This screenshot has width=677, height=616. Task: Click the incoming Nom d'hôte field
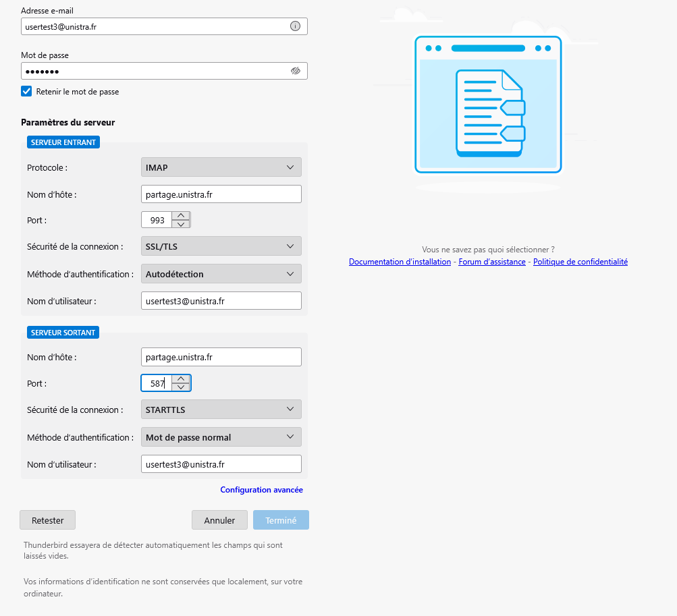tap(221, 194)
